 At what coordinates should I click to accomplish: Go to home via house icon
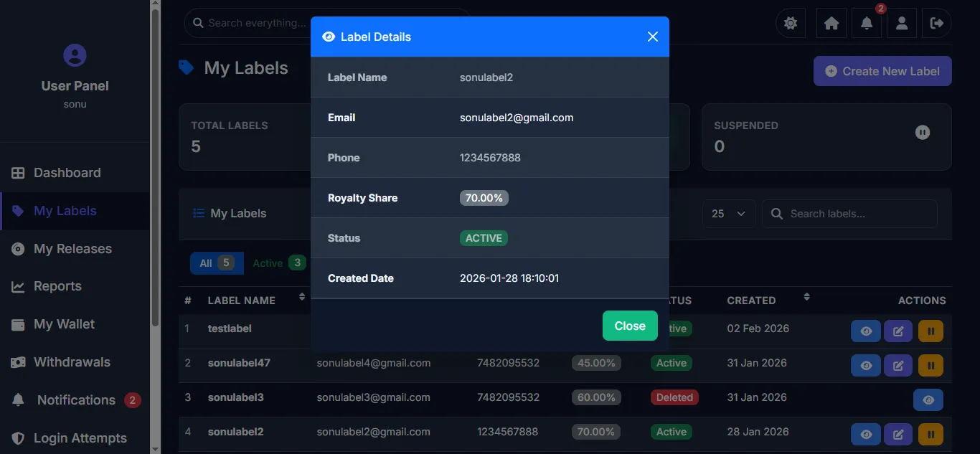(x=831, y=24)
